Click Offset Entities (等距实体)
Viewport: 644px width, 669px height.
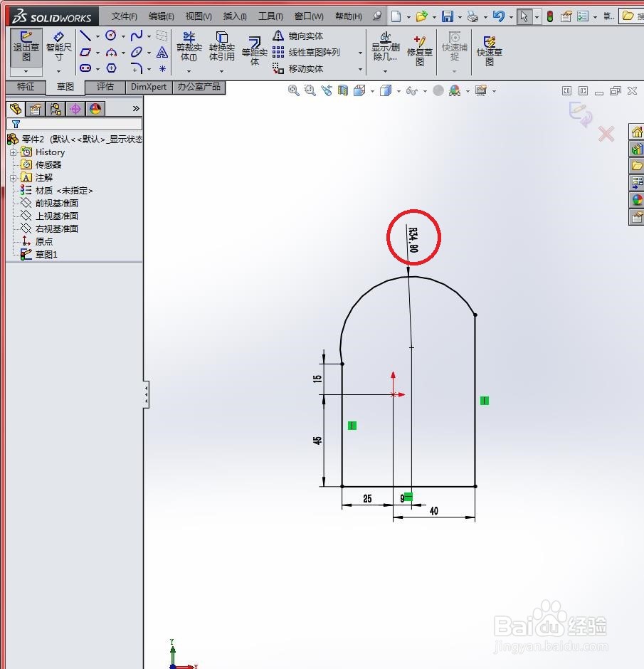pos(255,51)
